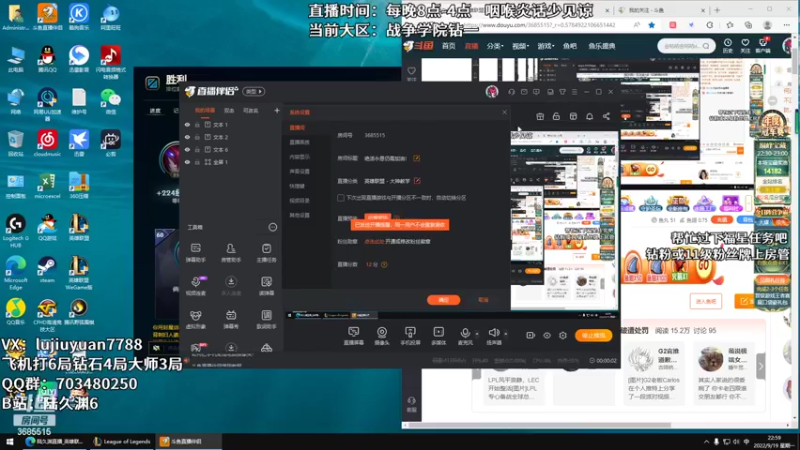Open the 房管助手 tool
Viewport: 800px width, 450px height.
pos(231,253)
